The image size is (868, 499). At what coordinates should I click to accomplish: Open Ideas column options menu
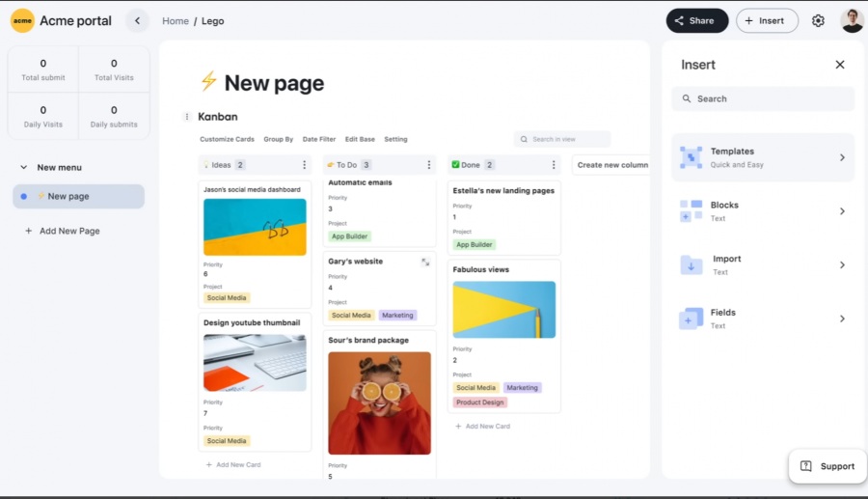(304, 165)
